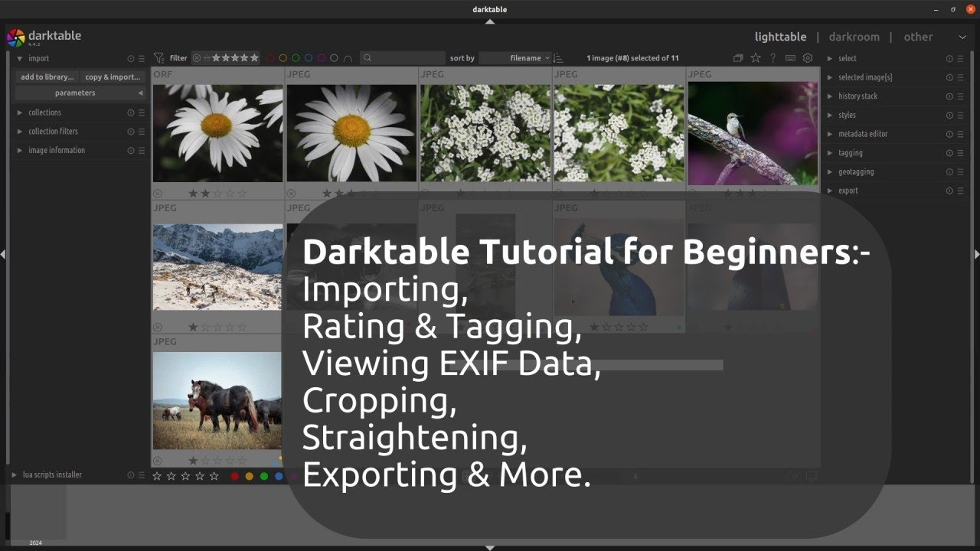The image size is (980, 551).
Task: Toggle sort order direction
Action: click(558, 58)
